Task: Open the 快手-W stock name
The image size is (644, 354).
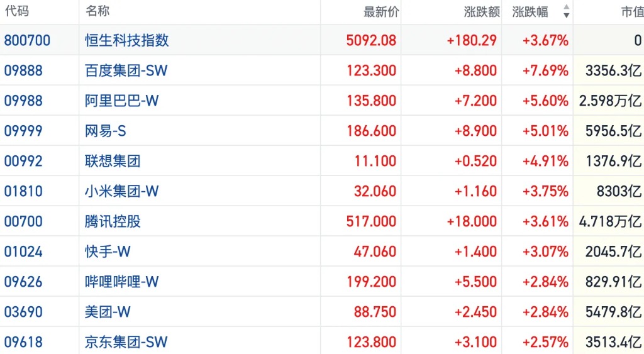Action: click(x=108, y=252)
